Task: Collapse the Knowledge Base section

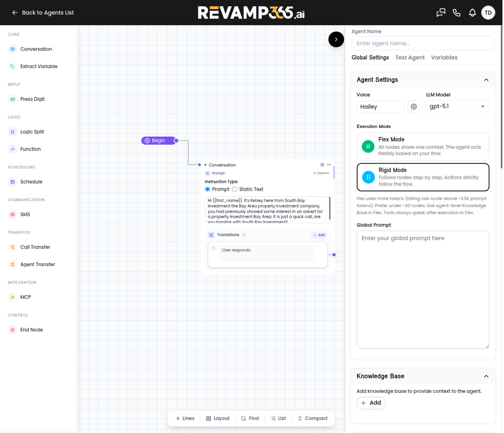Action: [486, 376]
